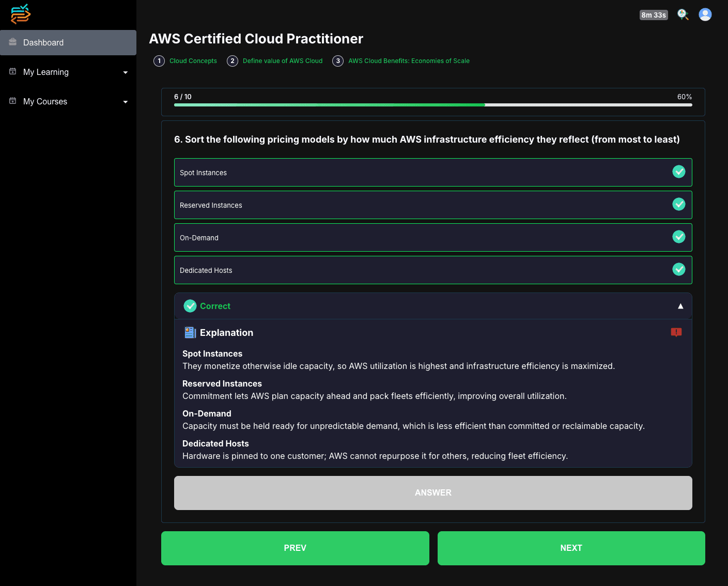Click the briefcase icon next to Dashboard
The width and height of the screenshot is (728, 586).
tap(12, 42)
